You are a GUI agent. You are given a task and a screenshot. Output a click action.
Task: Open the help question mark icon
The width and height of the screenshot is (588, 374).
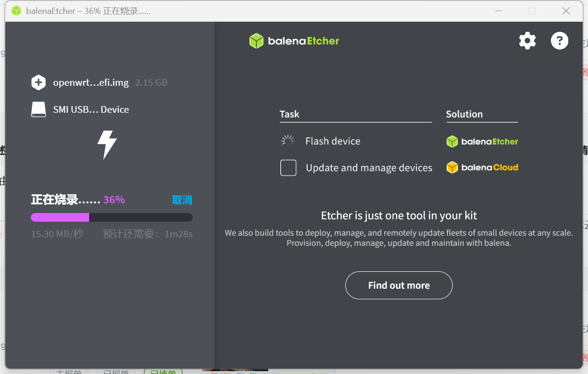tap(560, 41)
